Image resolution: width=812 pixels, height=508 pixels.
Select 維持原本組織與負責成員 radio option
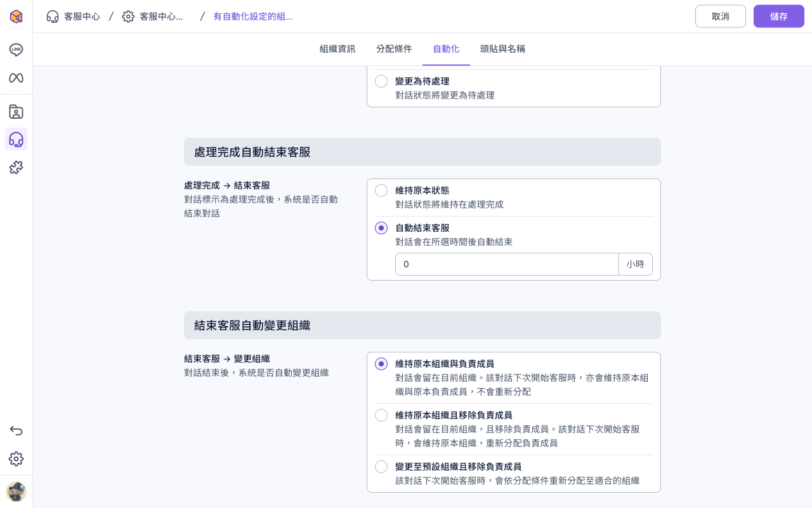tap(381, 364)
